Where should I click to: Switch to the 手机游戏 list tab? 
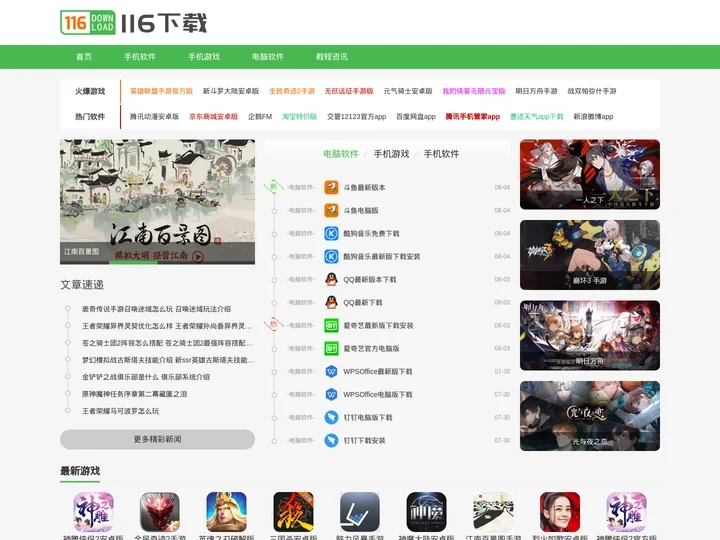(x=391, y=154)
